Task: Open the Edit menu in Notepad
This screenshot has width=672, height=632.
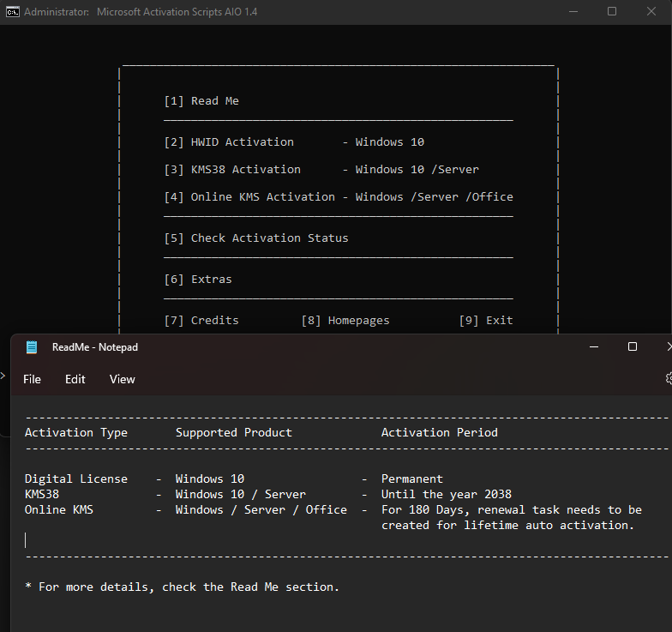Action: click(75, 379)
